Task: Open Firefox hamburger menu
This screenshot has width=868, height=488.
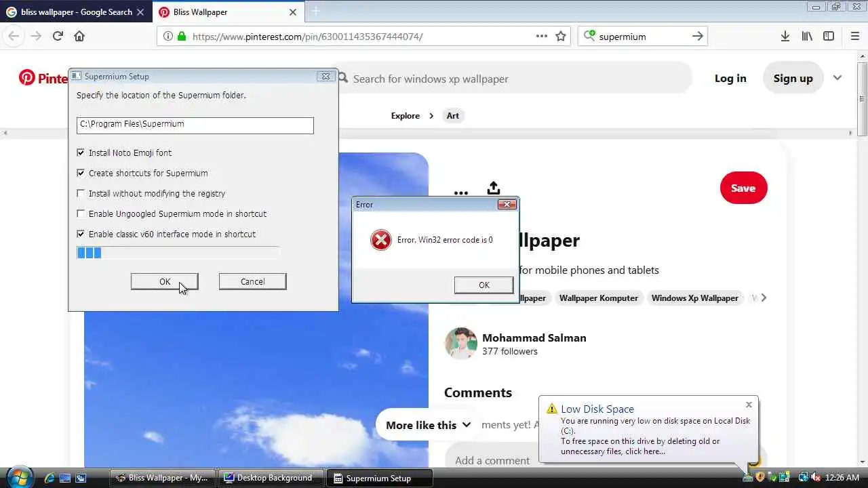Action: (x=854, y=36)
